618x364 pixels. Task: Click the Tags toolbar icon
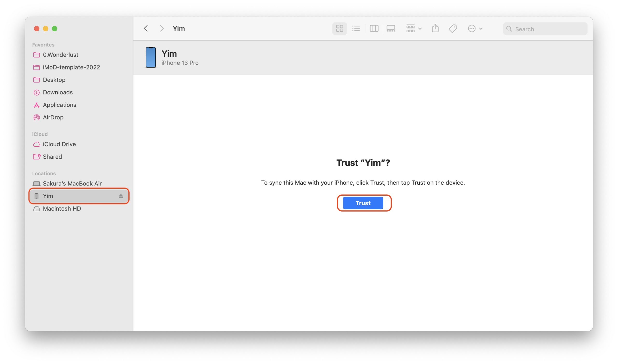(x=453, y=28)
